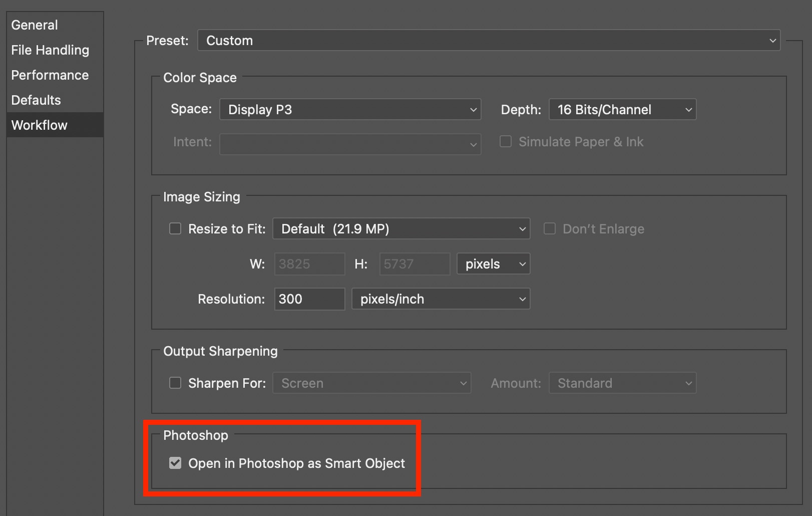Open the General preferences section

35,25
